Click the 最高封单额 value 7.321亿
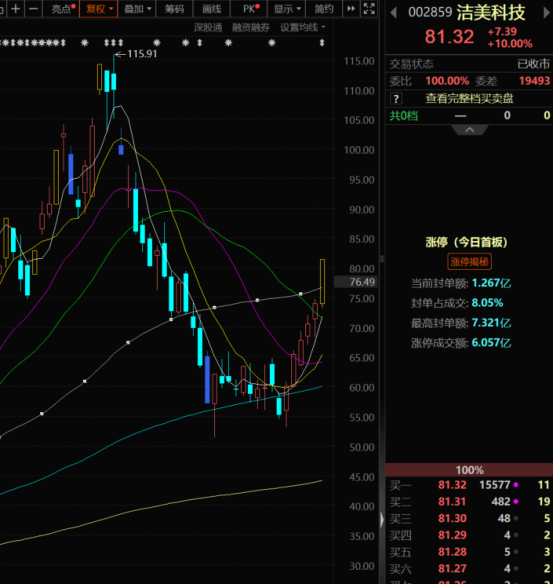 491,323
